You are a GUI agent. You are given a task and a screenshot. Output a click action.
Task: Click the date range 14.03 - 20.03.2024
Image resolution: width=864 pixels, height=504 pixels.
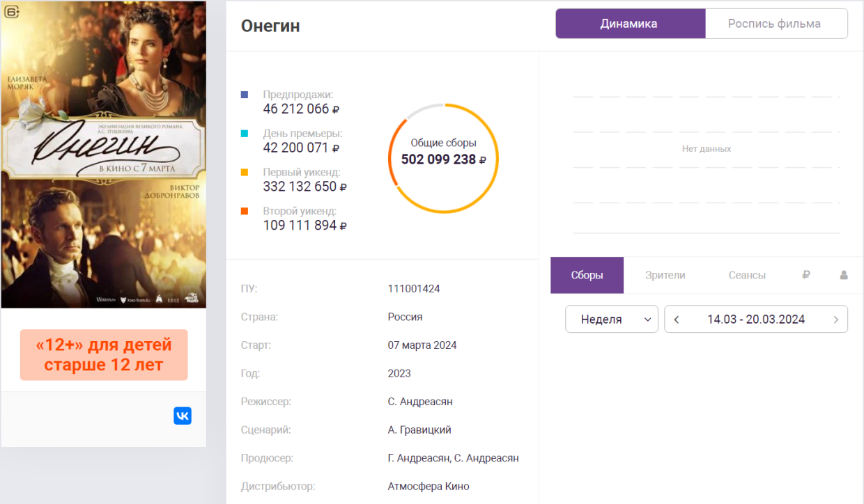click(x=756, y=320)
